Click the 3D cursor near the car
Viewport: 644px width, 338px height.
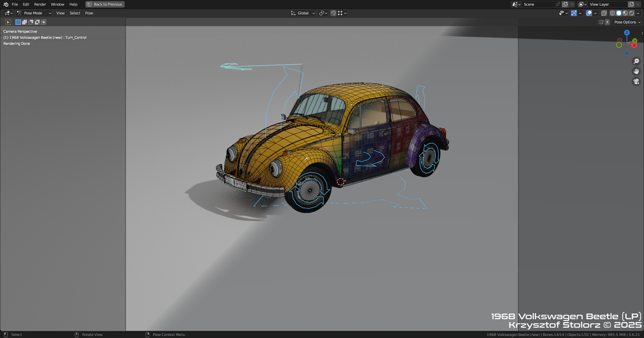[x=340, y=181]
